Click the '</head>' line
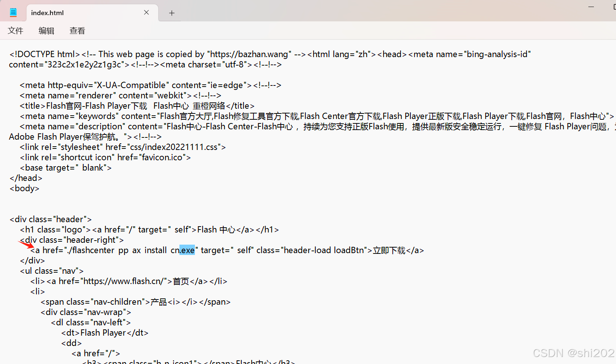The width and height of the screenshot is (616, 364). pos(26,178)
